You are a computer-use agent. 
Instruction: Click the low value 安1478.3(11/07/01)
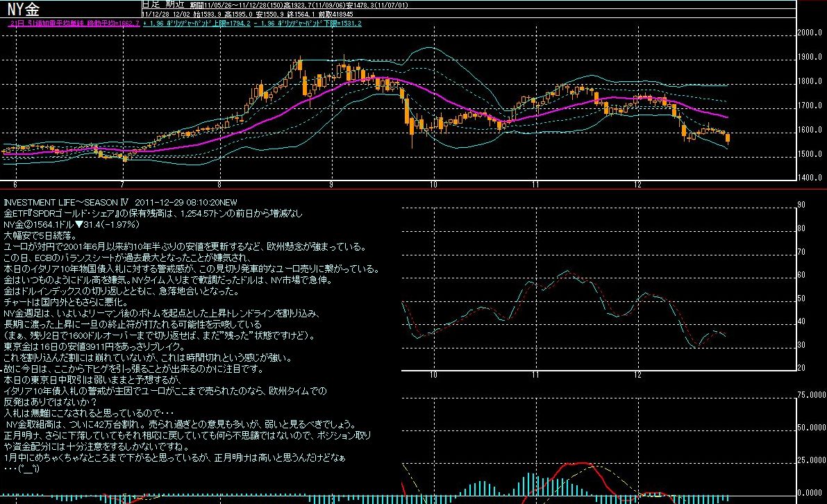pyautogui.click(x=376, y=6)
